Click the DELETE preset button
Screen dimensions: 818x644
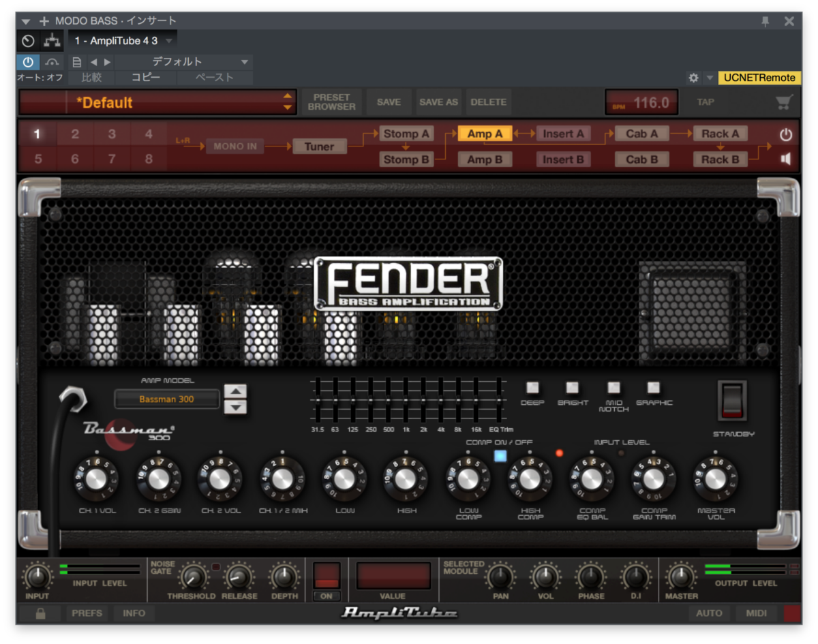(x=488, y=102)
